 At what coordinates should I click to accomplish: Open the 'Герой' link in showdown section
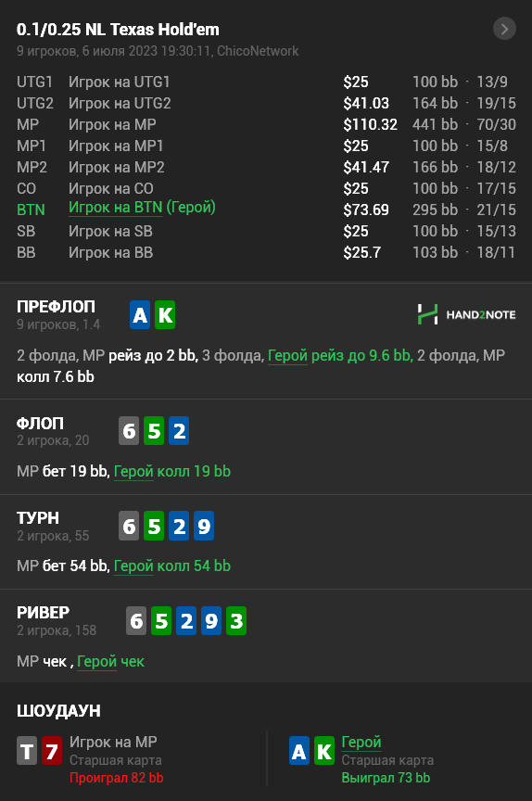coord(361,742)
